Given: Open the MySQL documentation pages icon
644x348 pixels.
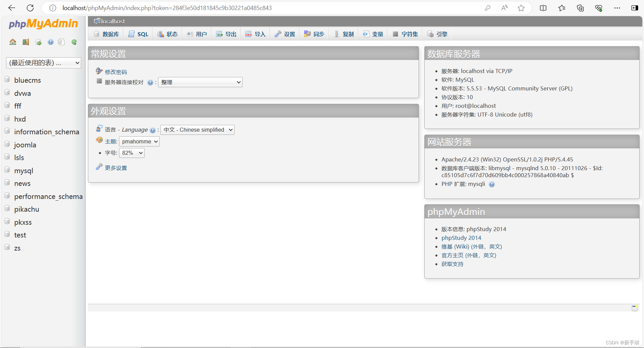Looking at the screenshot, I should [61, 42].
